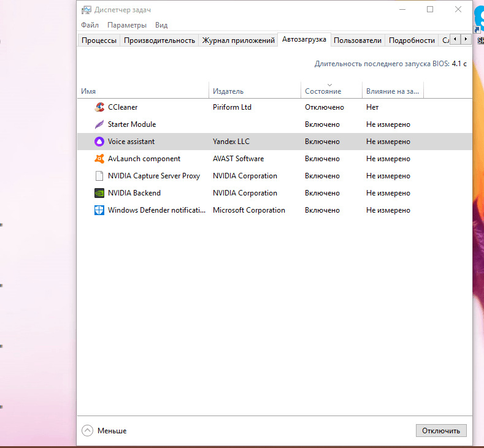Screen dimensions: 484x448
Task: Switch to the Подробности tab
Action: click(412, 40)
